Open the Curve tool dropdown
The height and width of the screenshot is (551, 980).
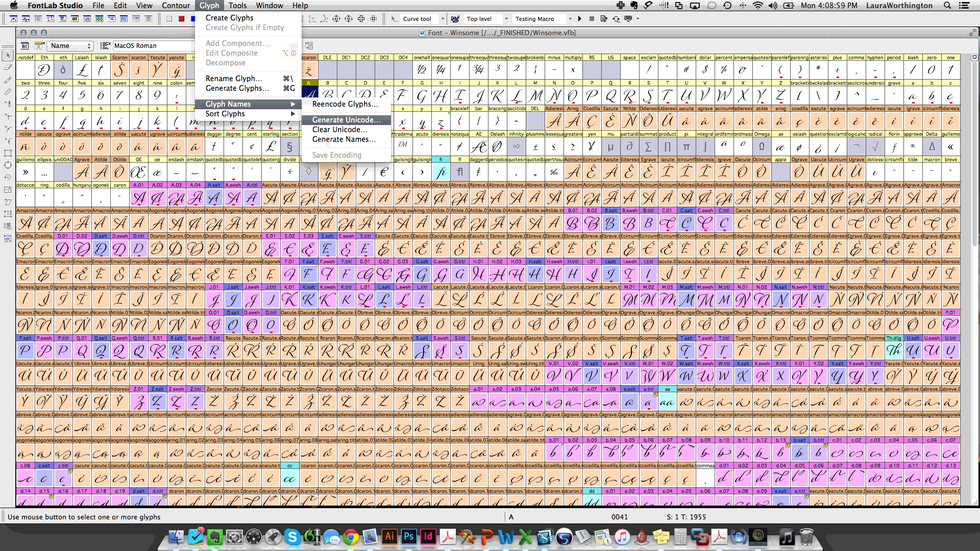coord(443,19)
